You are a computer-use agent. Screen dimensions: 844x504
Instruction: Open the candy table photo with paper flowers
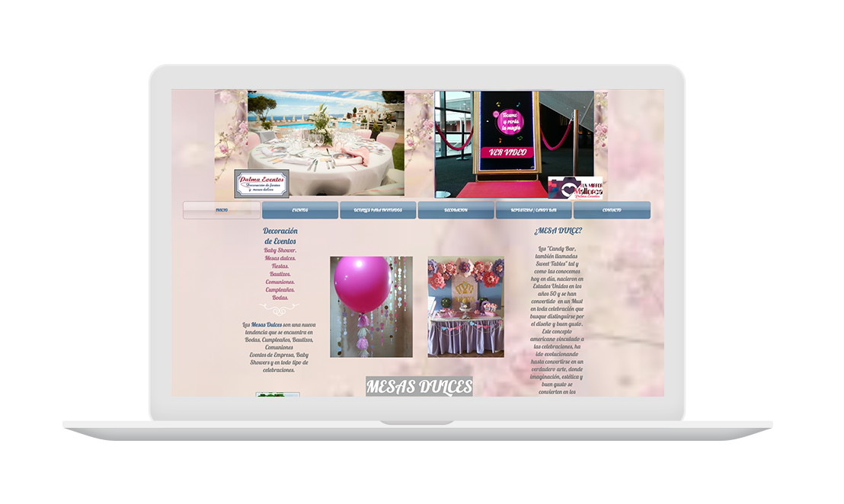pyautogui.click(x=465, y=307)
